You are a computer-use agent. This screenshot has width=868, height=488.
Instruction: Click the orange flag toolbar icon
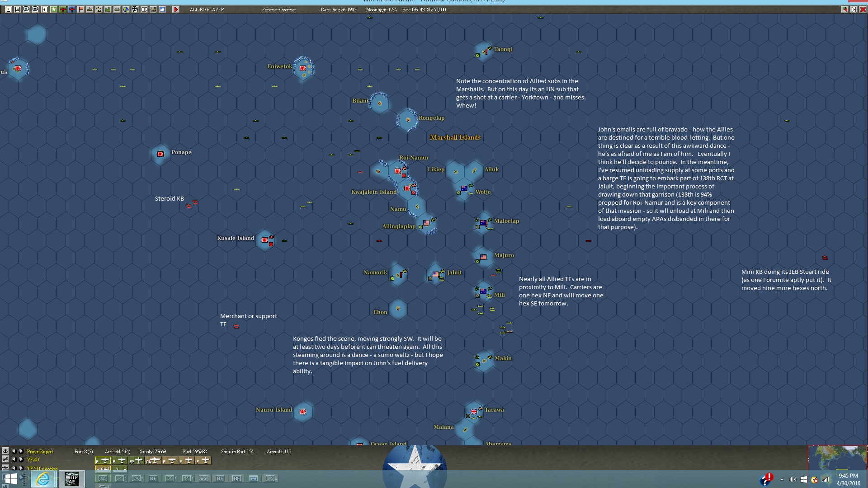[x=81, y=9]
